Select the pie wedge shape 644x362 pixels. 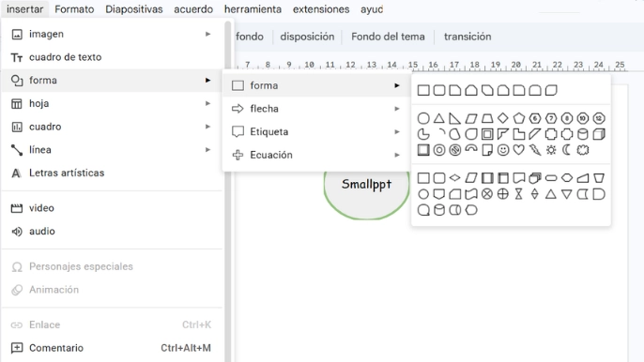tap(423, 134)
